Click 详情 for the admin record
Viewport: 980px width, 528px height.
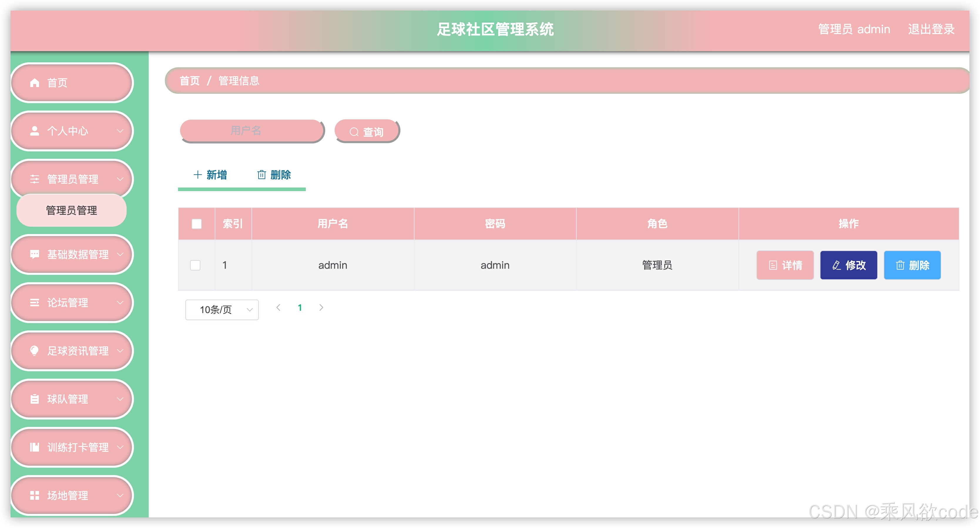click(x=785, y=265)
